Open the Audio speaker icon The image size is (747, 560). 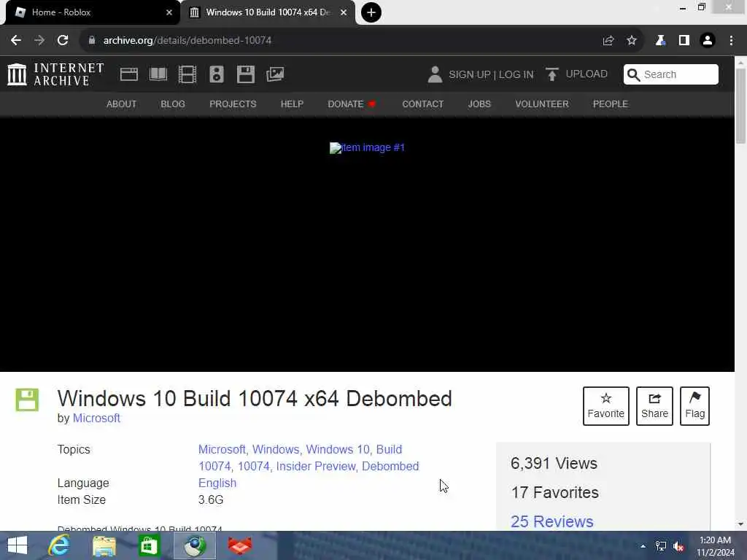tap(216, 74)
